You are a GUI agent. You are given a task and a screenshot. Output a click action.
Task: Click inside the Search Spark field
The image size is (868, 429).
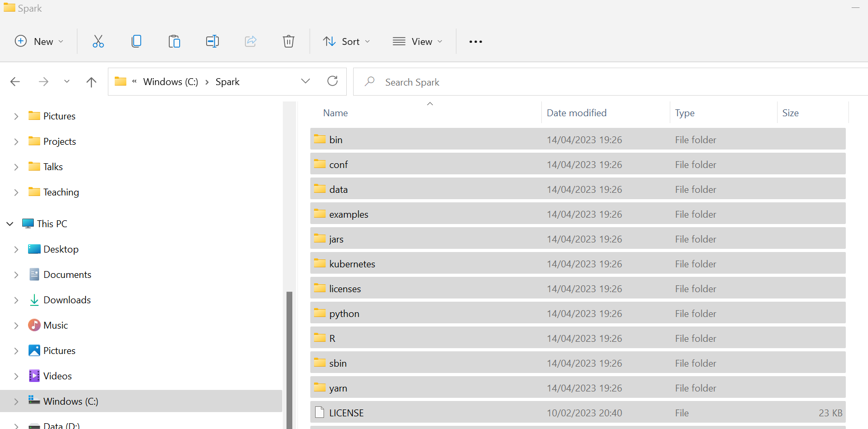tap(611, 82)
